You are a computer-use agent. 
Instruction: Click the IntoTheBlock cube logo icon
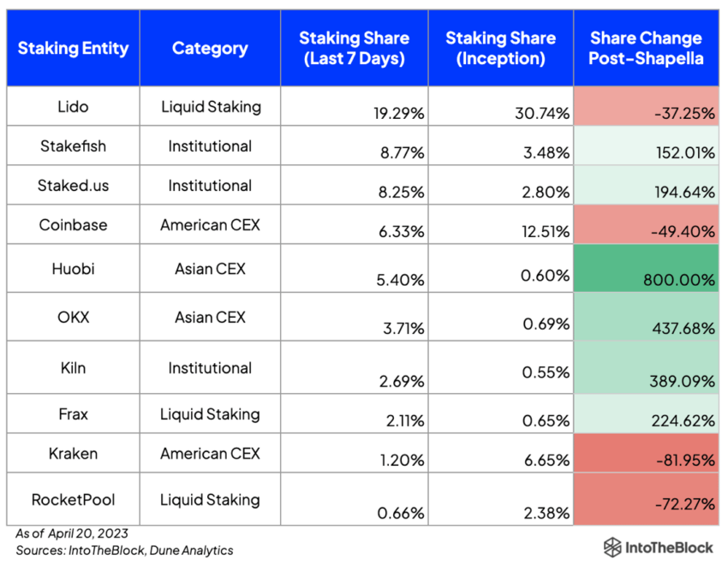pos(612,548)
